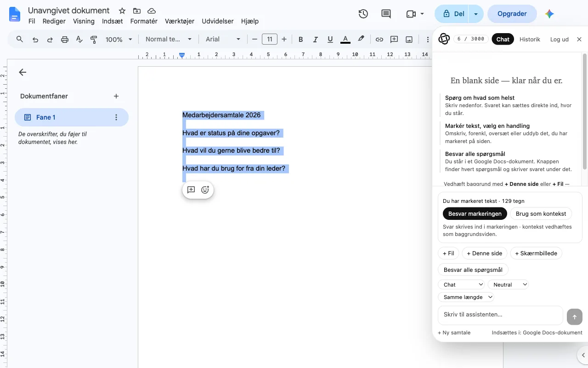588x368 pixels.
Task: Open the highlight color pen
Action: pos(361,40)
